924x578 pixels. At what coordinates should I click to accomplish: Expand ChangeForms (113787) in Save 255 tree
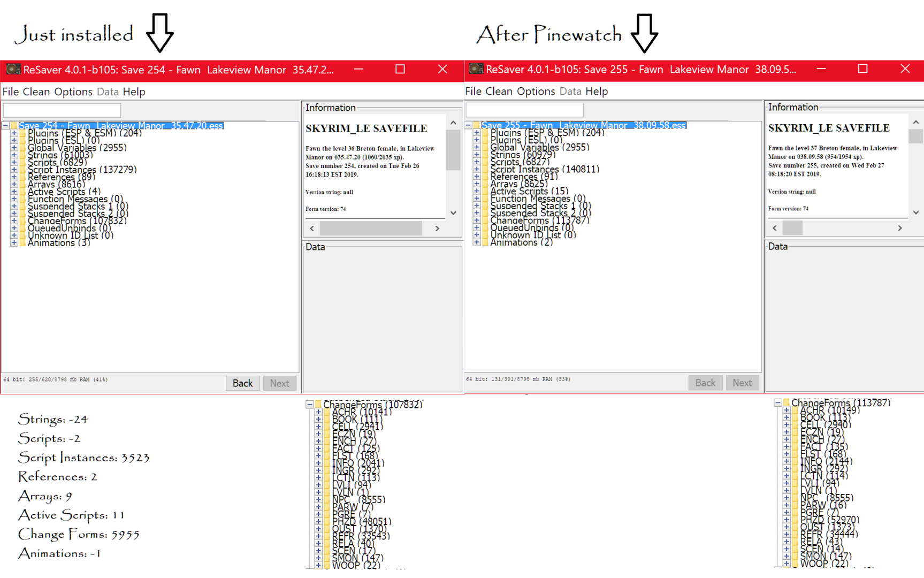477,220
